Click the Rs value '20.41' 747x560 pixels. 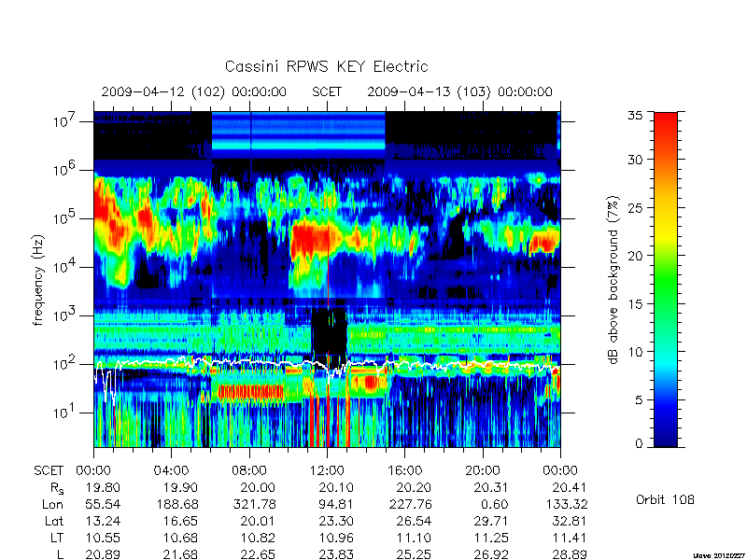[x=569, y=487]
